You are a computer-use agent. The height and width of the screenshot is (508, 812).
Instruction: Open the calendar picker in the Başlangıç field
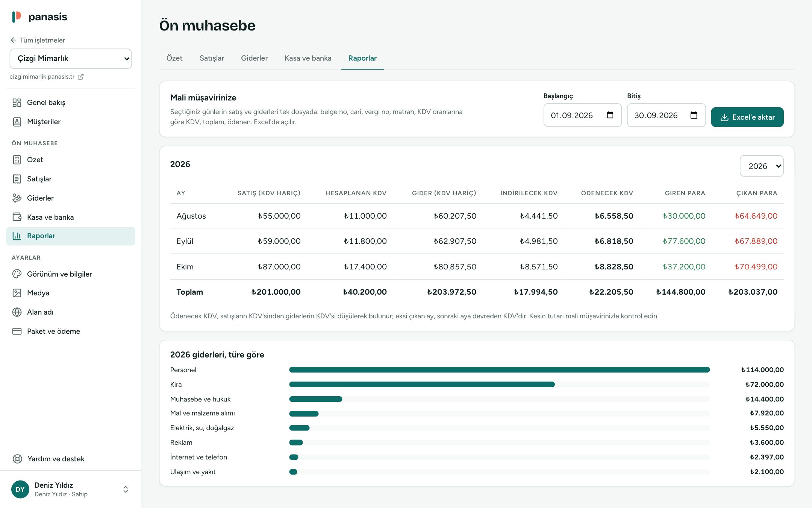click(x=610, y=115)
